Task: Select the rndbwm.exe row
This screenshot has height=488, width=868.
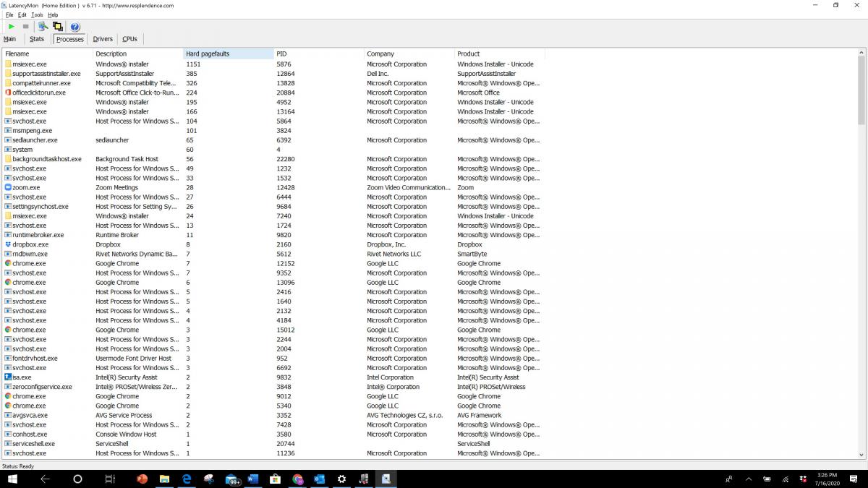Action: [x=274, y=254]
